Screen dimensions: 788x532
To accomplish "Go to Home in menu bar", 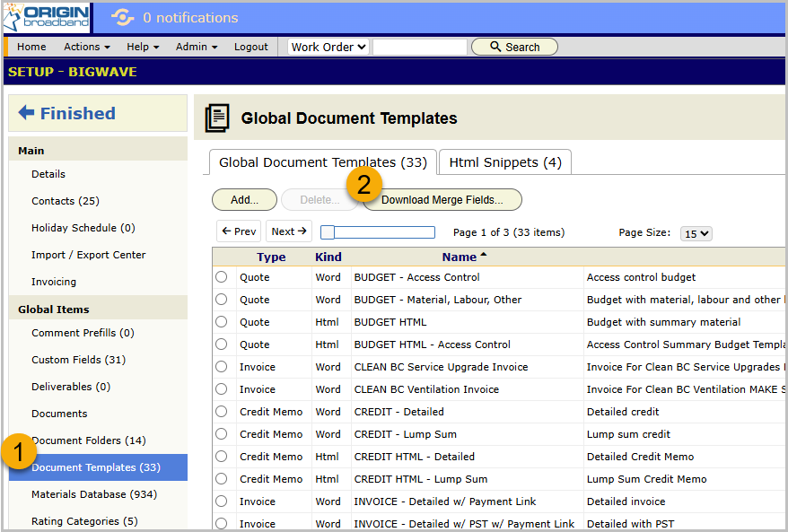I will pyautogui.click(x=31, y=47).
